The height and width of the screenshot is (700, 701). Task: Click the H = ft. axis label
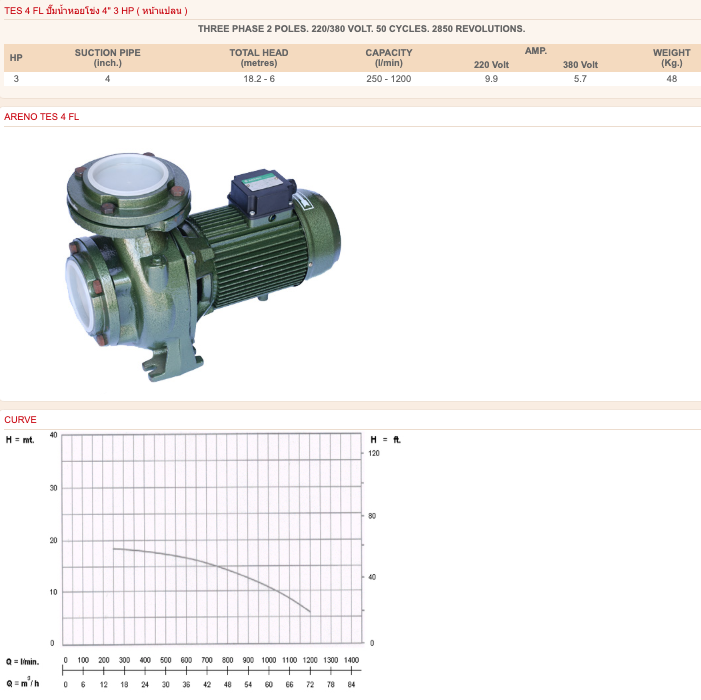[x=385, y=440]
